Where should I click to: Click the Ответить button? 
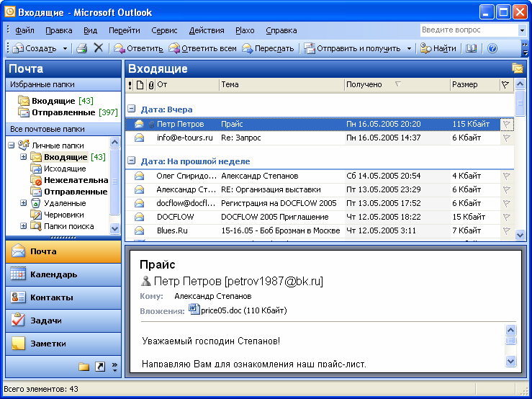pyautogui.click(x=138, y=48)
